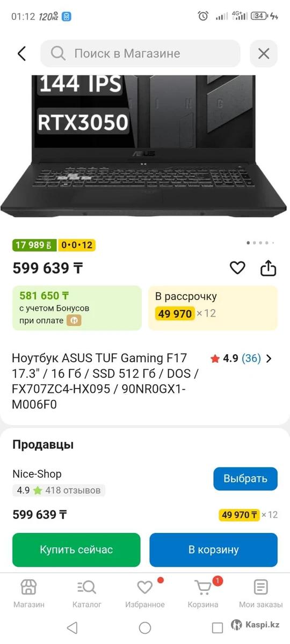Open the Магазин tab icon
The image size is (290, 644).
click(x=29, y=588)
